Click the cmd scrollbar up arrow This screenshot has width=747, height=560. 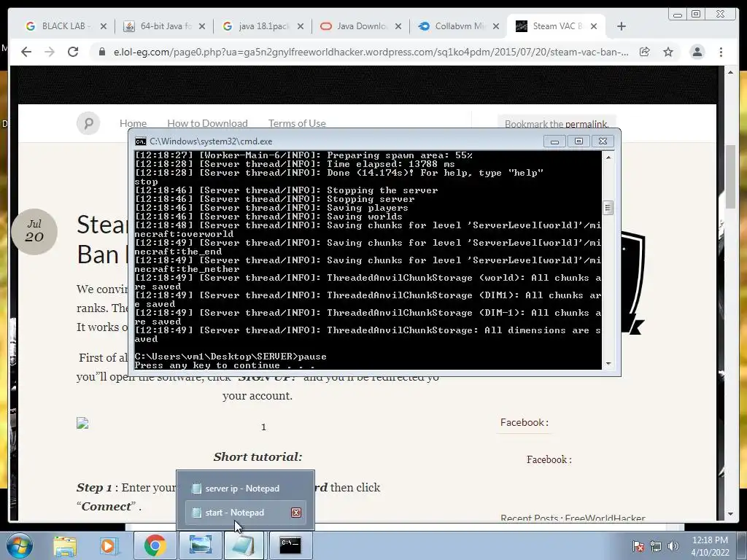(608, 157)
